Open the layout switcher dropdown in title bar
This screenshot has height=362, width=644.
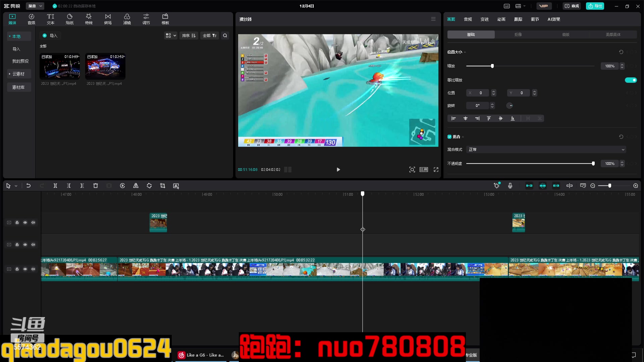(521, 6)
